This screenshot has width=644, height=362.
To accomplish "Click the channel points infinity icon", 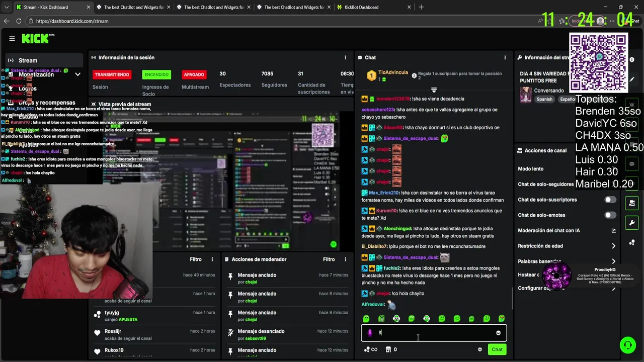I will click(370, 349).
